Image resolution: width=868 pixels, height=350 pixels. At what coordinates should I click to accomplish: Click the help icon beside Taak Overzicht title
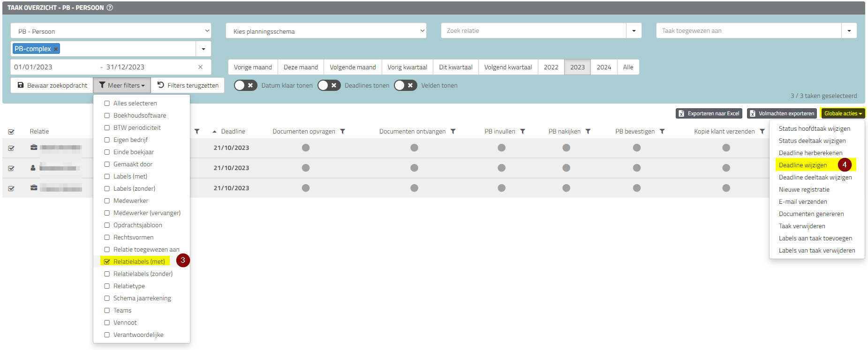pyautogui.click(x=110, y=8)
